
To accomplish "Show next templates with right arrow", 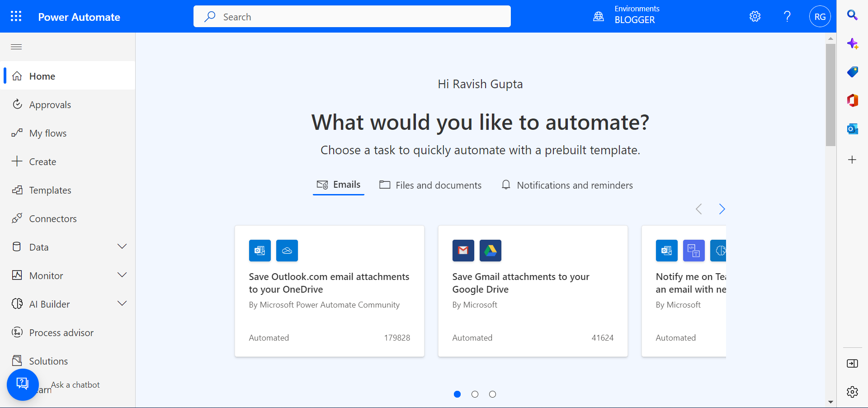I will (722, 209).
